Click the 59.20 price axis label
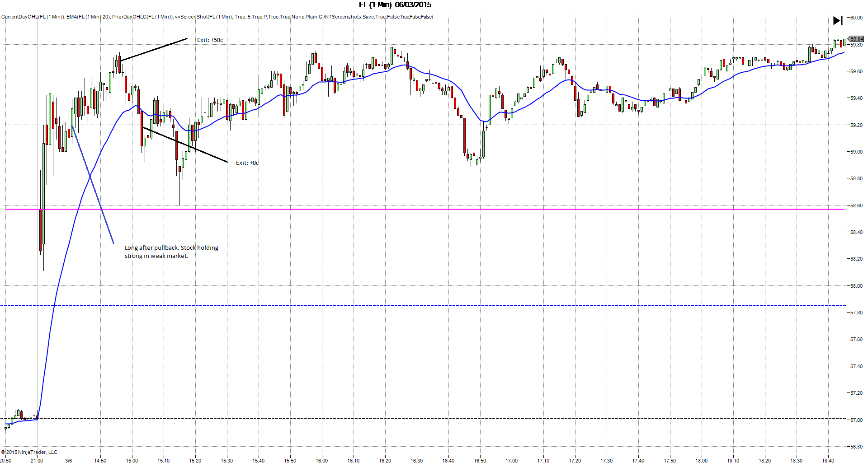This screenshot has width=868, height=467. point(856,125)
